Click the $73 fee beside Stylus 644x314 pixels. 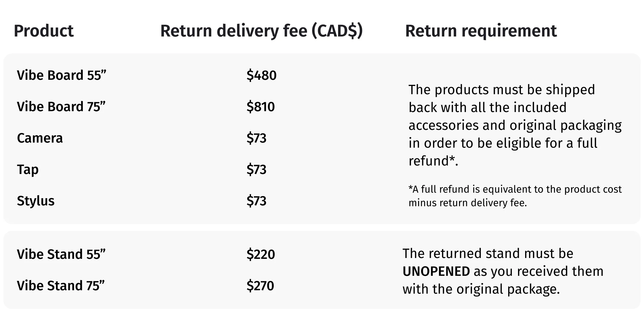click(256, 201)
